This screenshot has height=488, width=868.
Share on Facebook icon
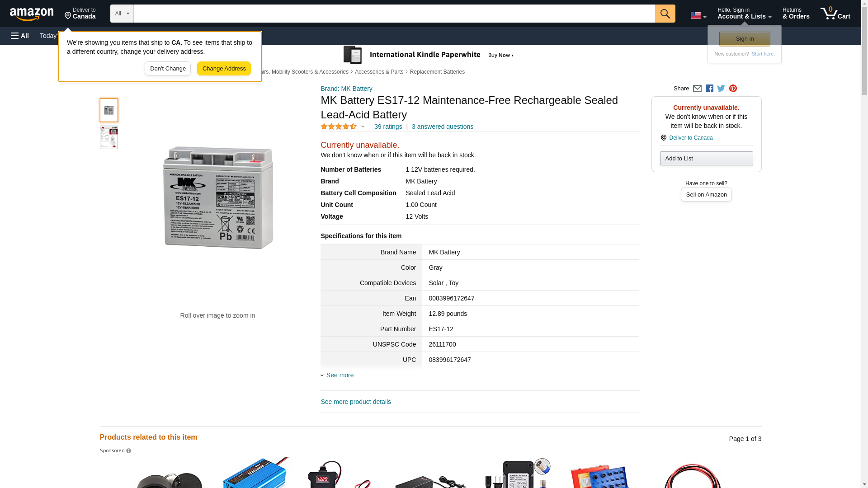pos(709,89)
